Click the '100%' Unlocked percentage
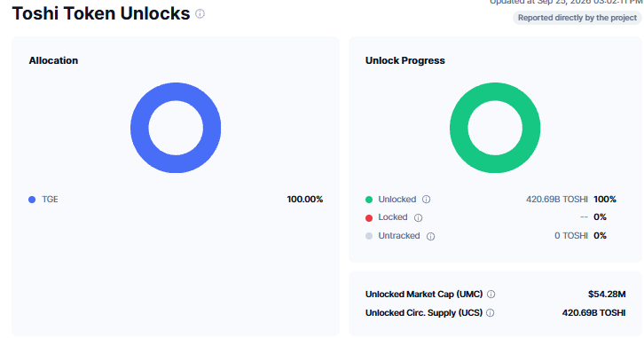 click(x=605, y=200)
